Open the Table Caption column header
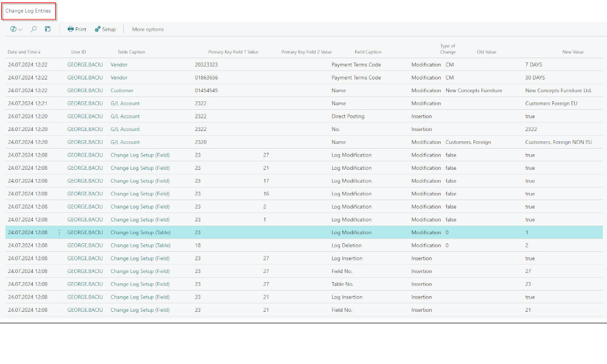Image resolution: width=607 pixels, height=364 pixels. [x=131, y=52]
